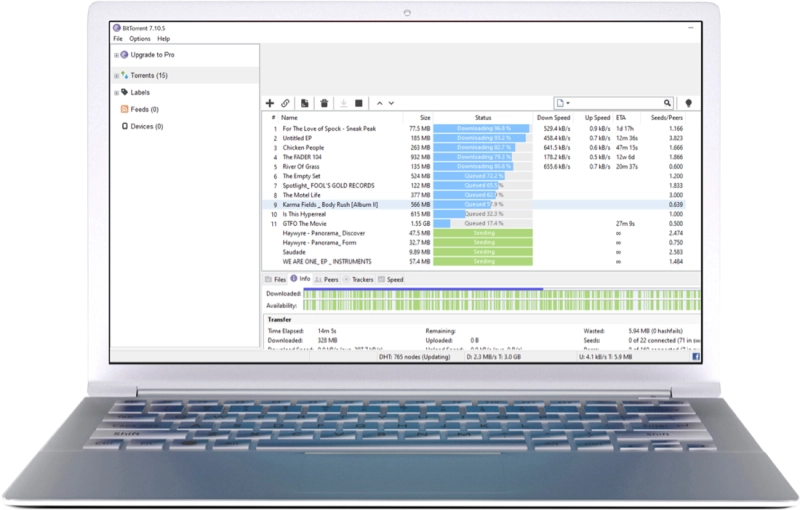Click progress bar of The Empty Set
800x510 pixels.
pos(483,176)
